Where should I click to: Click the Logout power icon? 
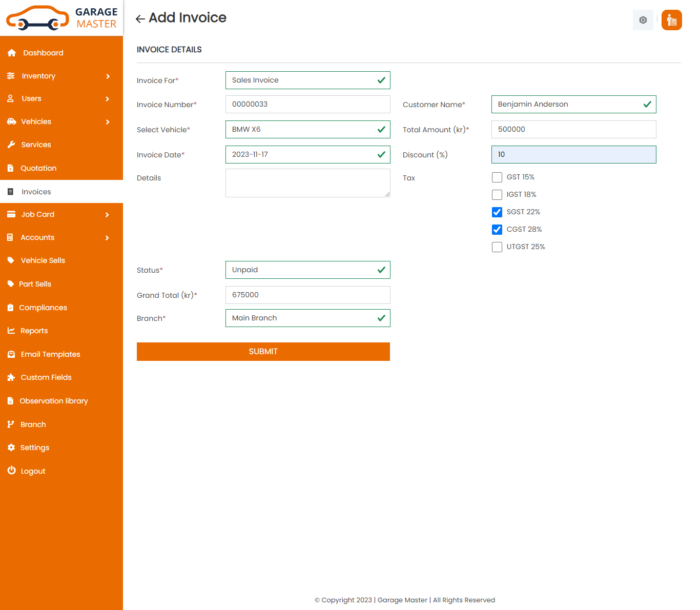(x=11, y=471)
